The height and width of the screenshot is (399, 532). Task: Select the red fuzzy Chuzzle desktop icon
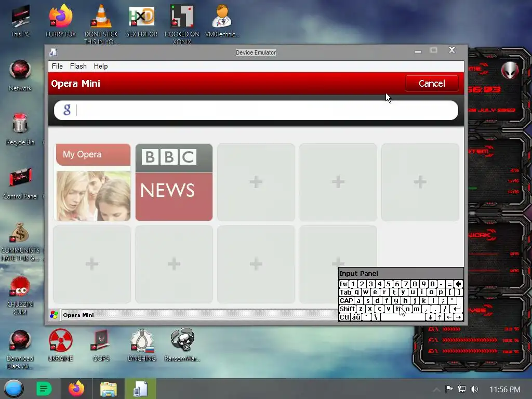pyautogui.click(x=20, y=295)
